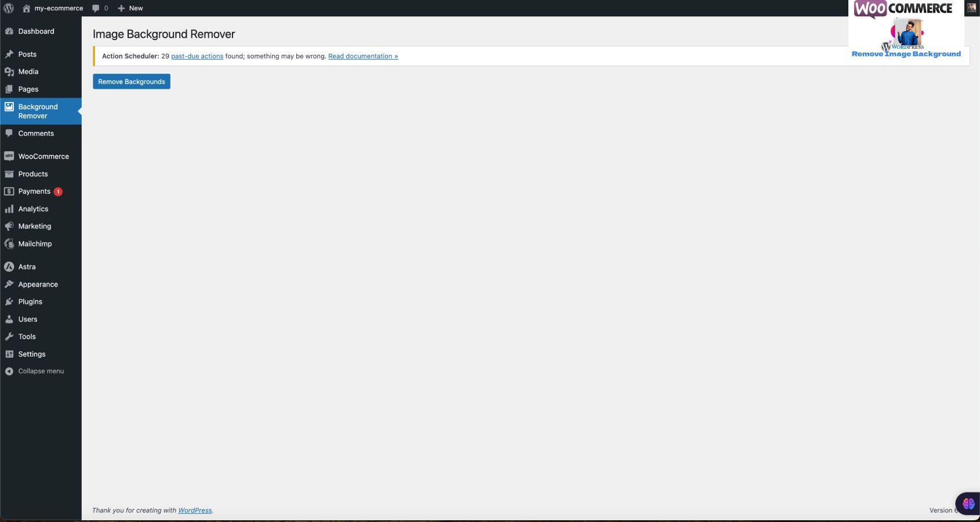Click the Tools wrench icon
Screen dimensions: 980x522
[9, 336]
